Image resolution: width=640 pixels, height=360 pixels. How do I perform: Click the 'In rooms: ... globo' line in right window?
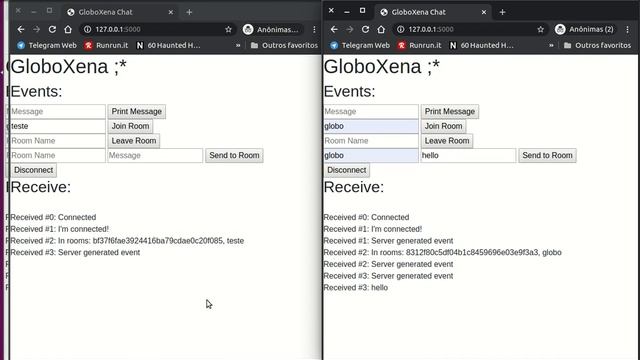[x=442, y=253]
